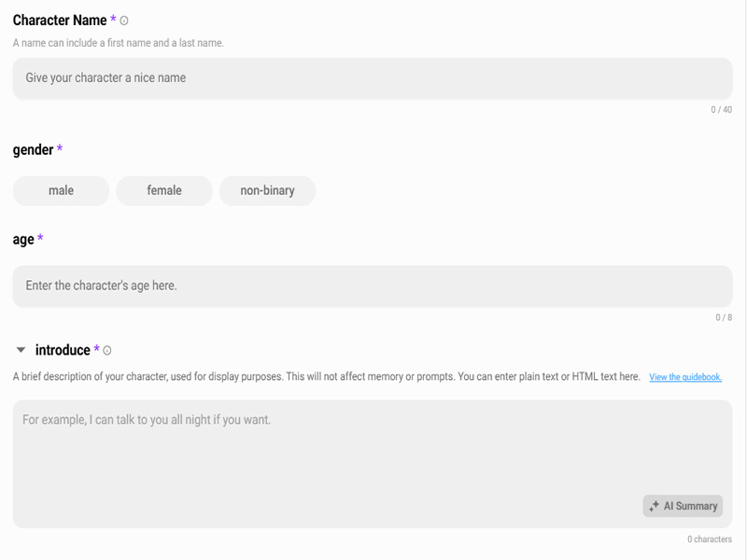The image size is (747, 560).
Task: Click the brief description helper text
Action: (326, 377)
